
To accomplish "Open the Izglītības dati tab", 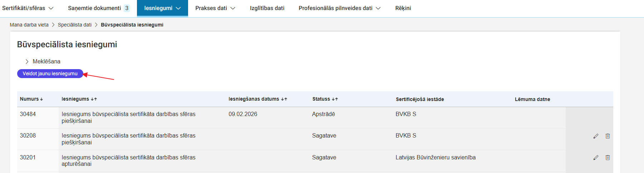I will tap(267, 8).
